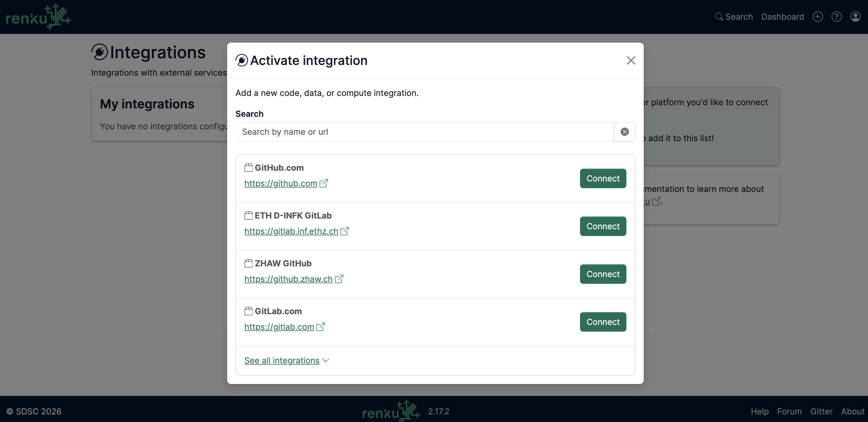868x422 pixels.
Task: Click the chevron next to See all integrations
Action: click(x=326, y=360)
